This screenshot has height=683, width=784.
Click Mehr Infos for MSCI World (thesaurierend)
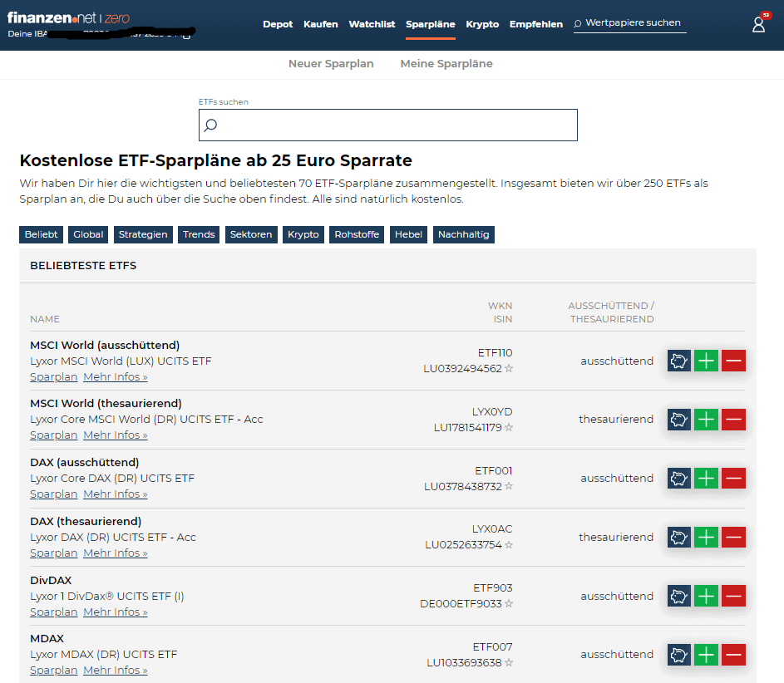point(116,435)
